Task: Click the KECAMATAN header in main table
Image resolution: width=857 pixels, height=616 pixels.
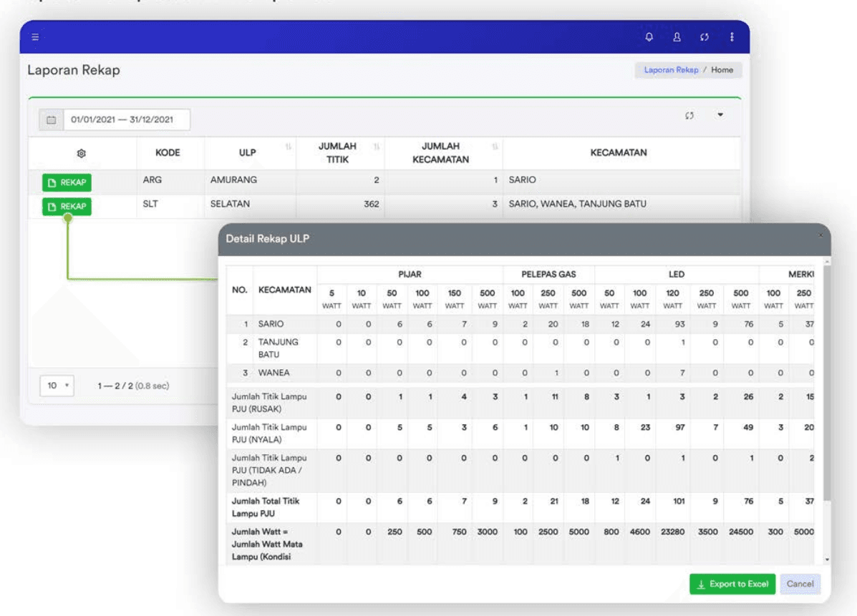Action: [x=618, y=153]
